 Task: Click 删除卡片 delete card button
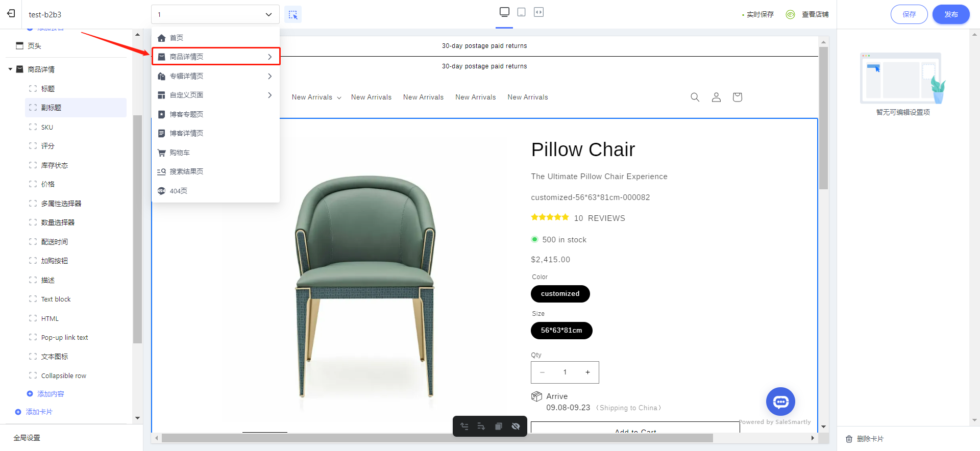[870, 439]
